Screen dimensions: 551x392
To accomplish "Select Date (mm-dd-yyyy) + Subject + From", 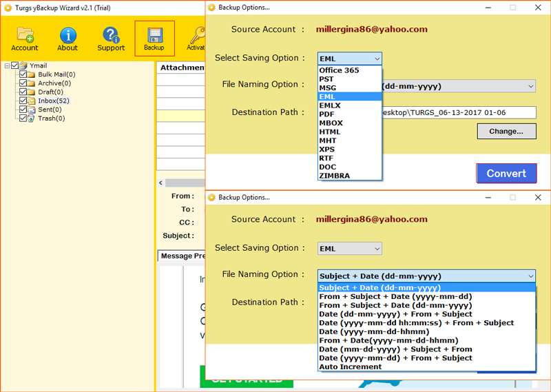I will (x=426, y=349).
